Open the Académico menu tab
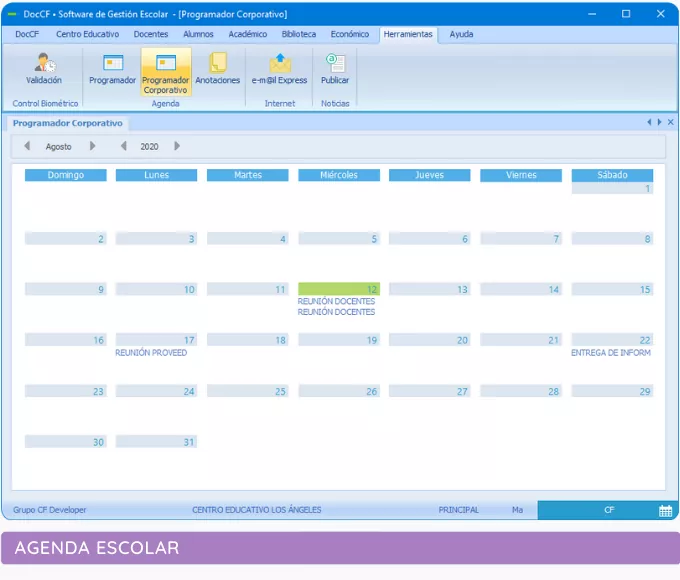680x580 pixels. (247, 34)
